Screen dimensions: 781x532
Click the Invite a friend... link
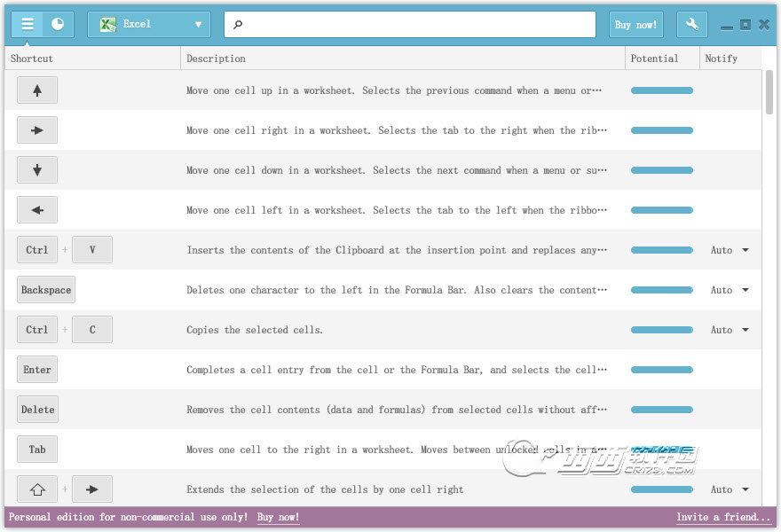tap(722, 517)
